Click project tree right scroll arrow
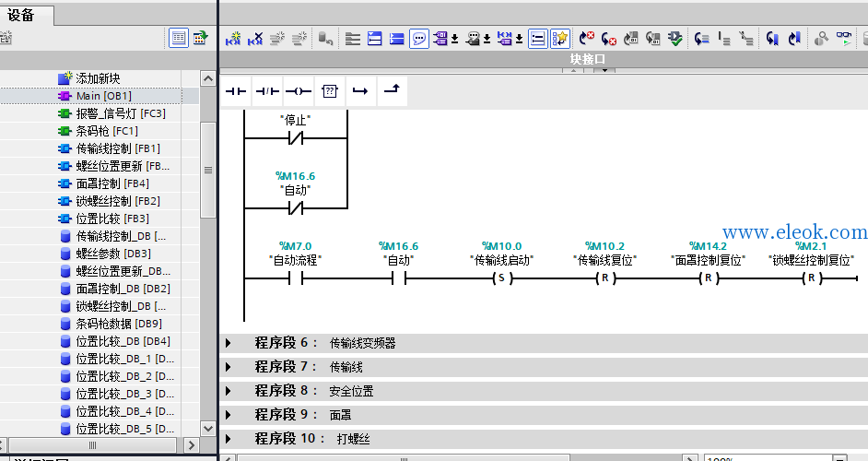 pyautogui.click(x=191, y=445)
